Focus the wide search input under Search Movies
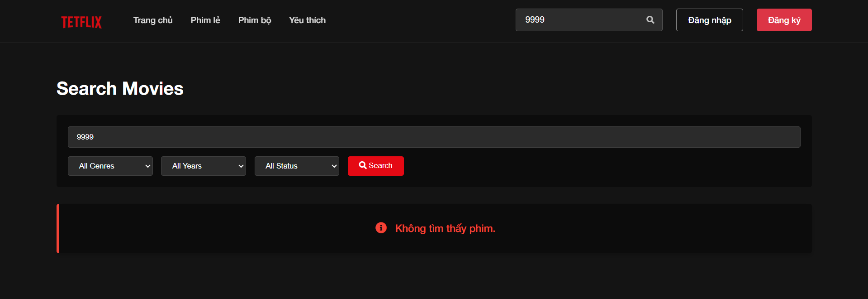This screenshot has height=299, width=868. coord(434,137)
